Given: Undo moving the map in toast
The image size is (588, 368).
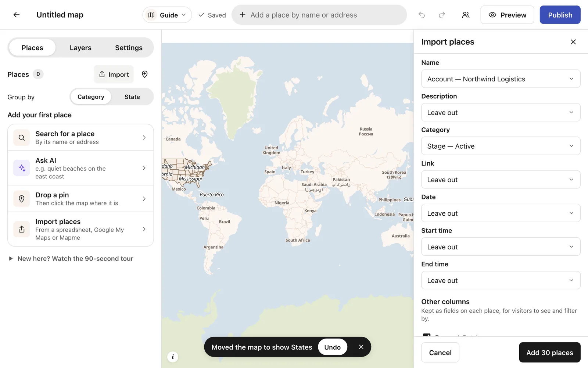Looking at the screenshot, I should click(333, 347).
